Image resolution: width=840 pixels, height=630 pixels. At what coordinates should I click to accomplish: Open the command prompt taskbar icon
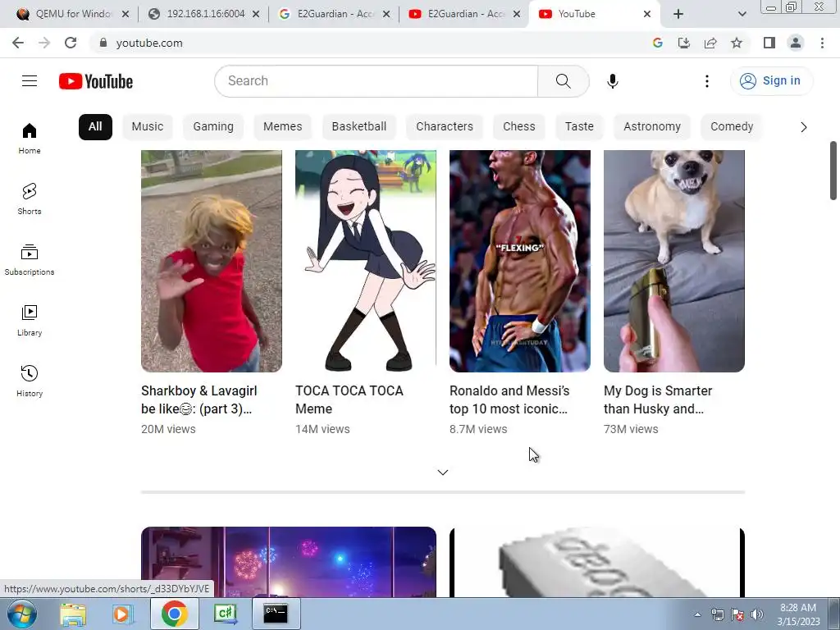(276, 614)
